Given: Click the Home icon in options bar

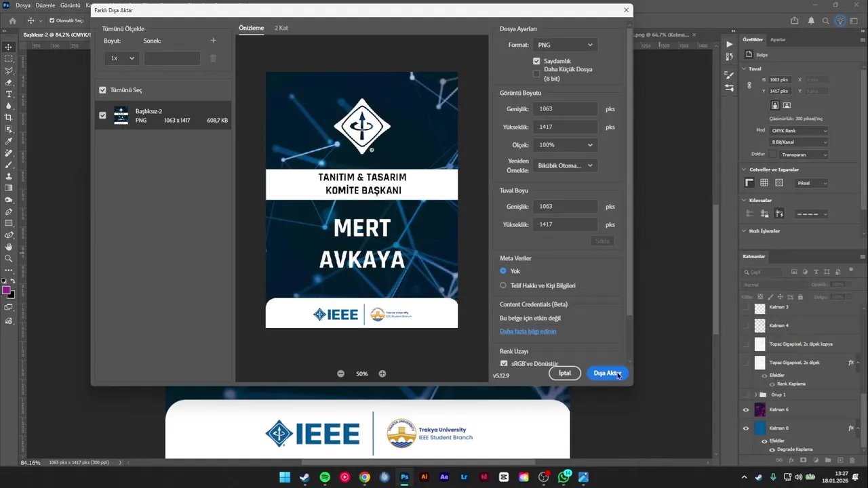Looking at the screenshot, I should 12,20.
